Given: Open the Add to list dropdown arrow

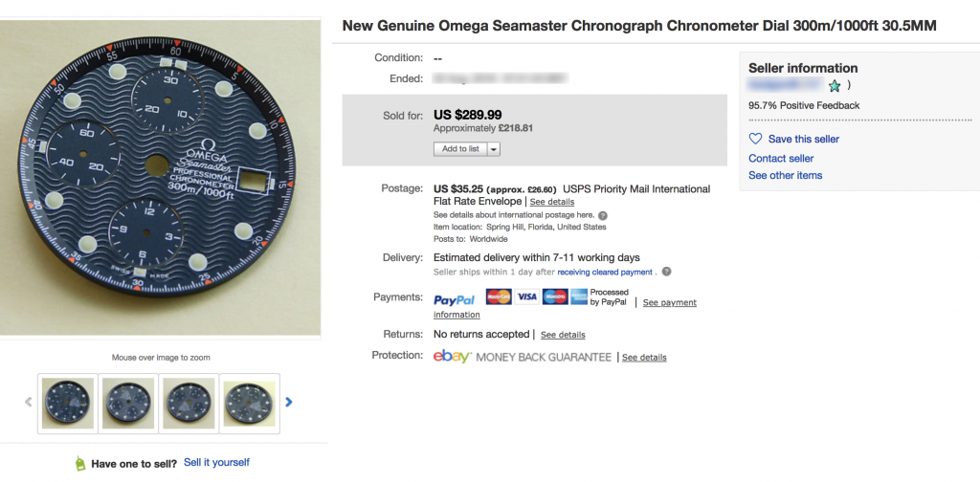Looking at the screenshot, I should tap(493, 149).
